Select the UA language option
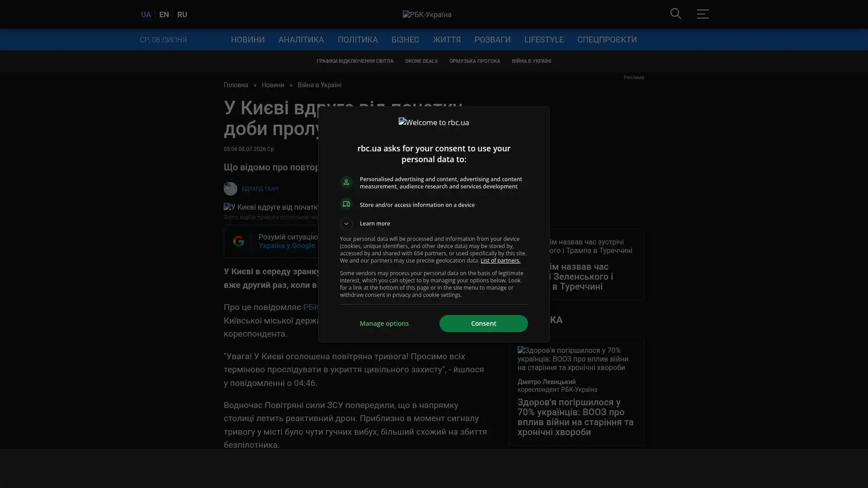 (146, 14)
